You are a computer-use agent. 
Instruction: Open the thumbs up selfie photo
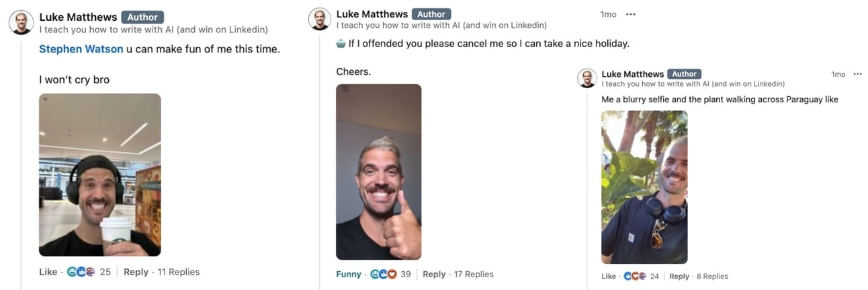[x=379, y=172]
